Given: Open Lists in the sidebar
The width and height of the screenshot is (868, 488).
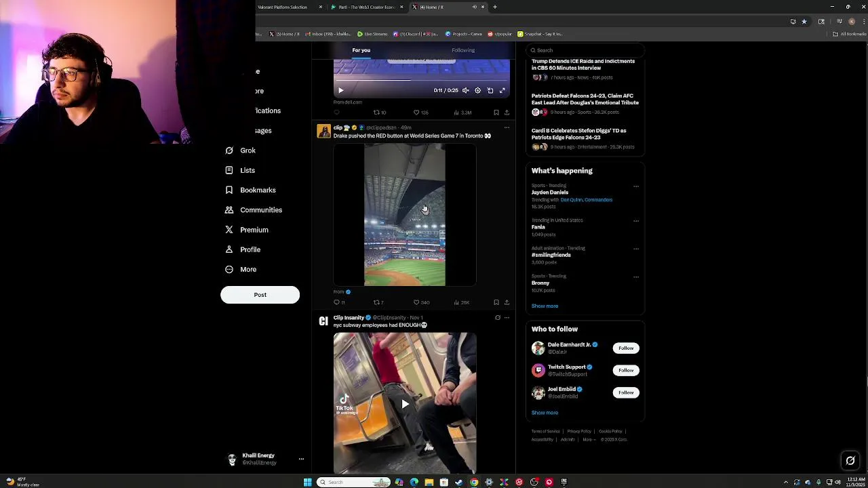Looking at the screenshot, I should pyautogui.click(x=240, y=170).
